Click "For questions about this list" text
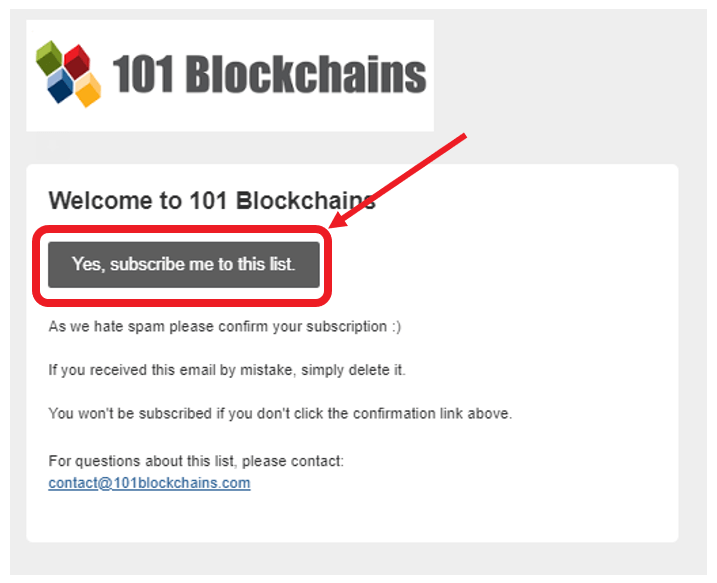Image resolution: width=717 pixels, height=583 pixels. pos(196,461)
